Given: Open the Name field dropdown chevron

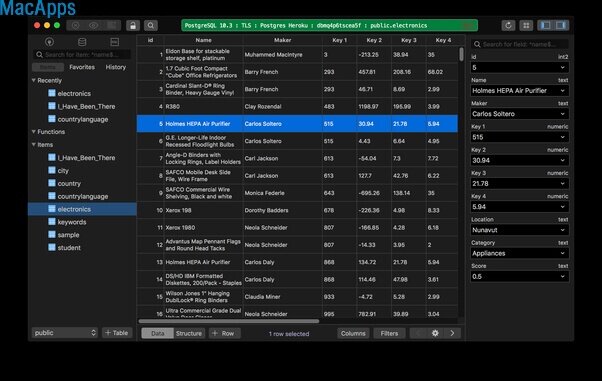Looking at the screenshot, I should click(562, 91).
